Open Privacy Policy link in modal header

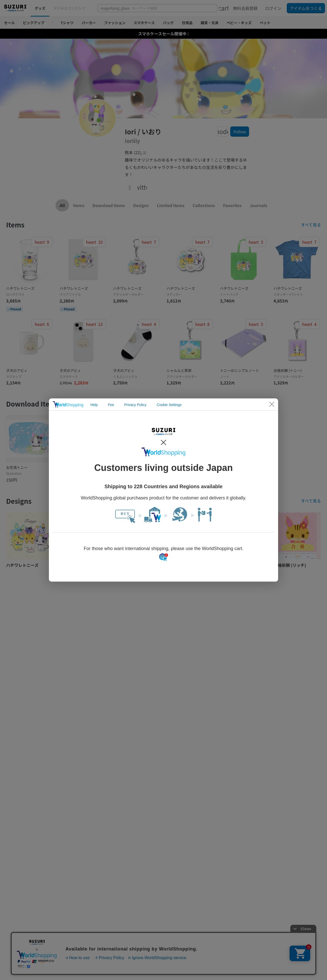pos(135,405)
